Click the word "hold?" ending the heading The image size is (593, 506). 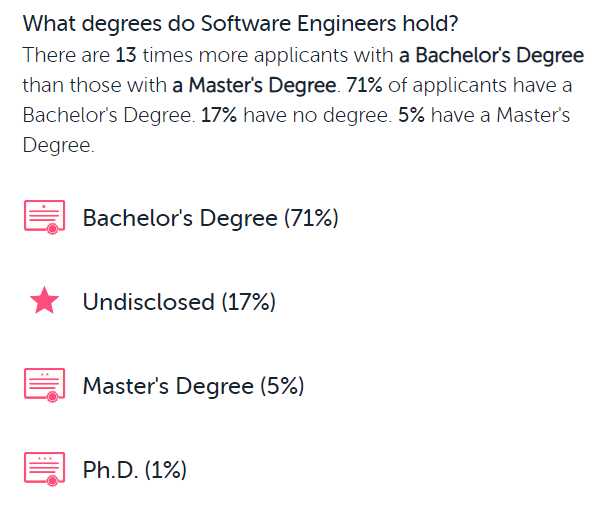[430, 23]
